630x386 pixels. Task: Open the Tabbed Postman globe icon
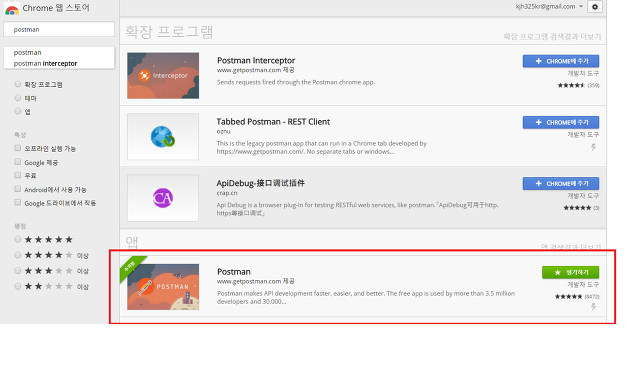(x=163, y=137)
